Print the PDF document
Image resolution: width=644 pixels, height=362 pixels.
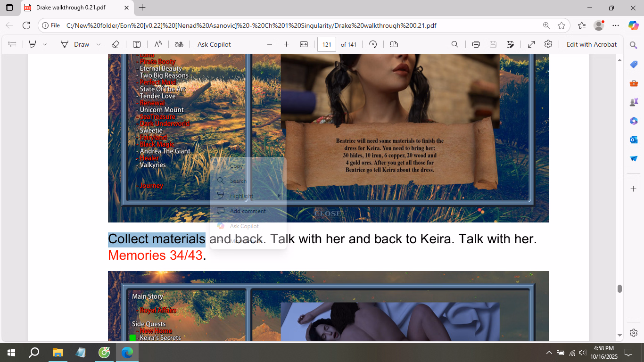coord(476,44)
